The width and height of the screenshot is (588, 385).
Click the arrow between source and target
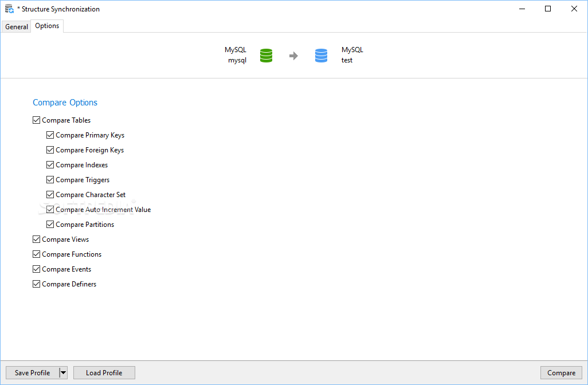point(293,56)
